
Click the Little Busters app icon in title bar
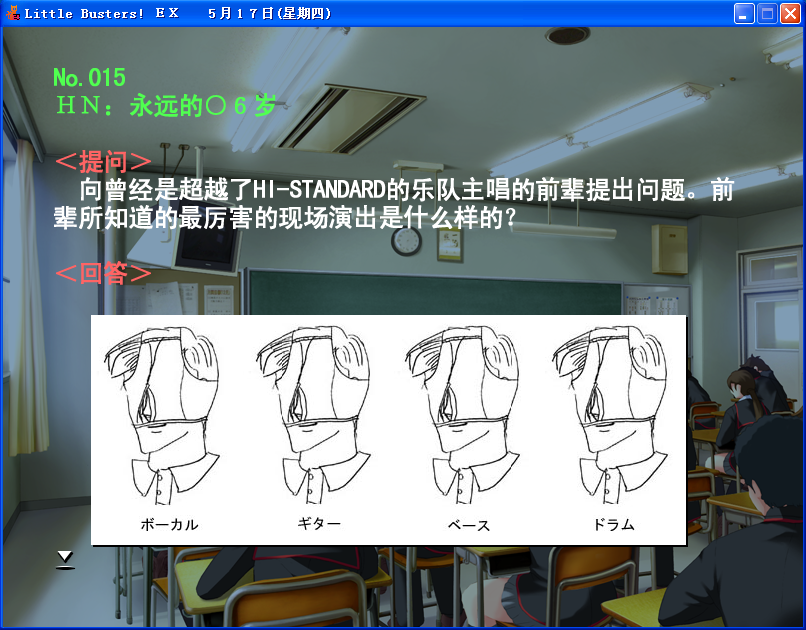pyautogui.click(x=12, y=13)
